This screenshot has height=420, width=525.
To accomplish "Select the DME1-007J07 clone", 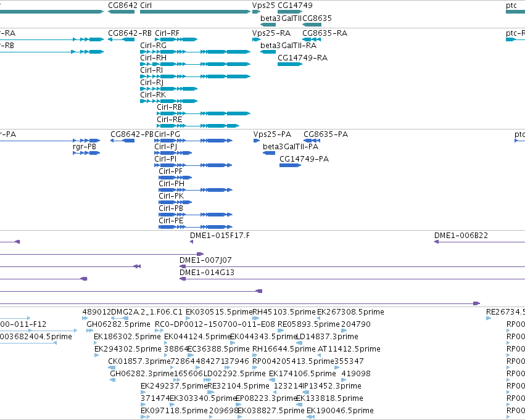I will click(x=352, y=266).
